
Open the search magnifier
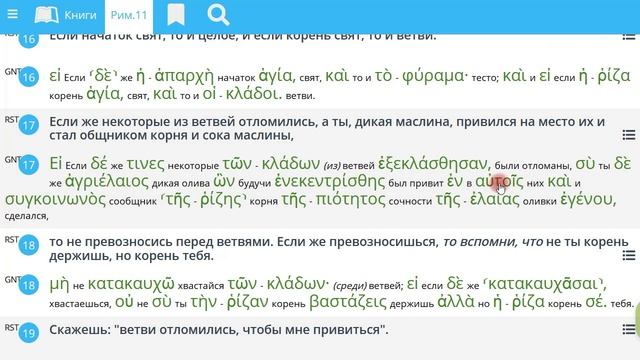(x=218, y=15)
